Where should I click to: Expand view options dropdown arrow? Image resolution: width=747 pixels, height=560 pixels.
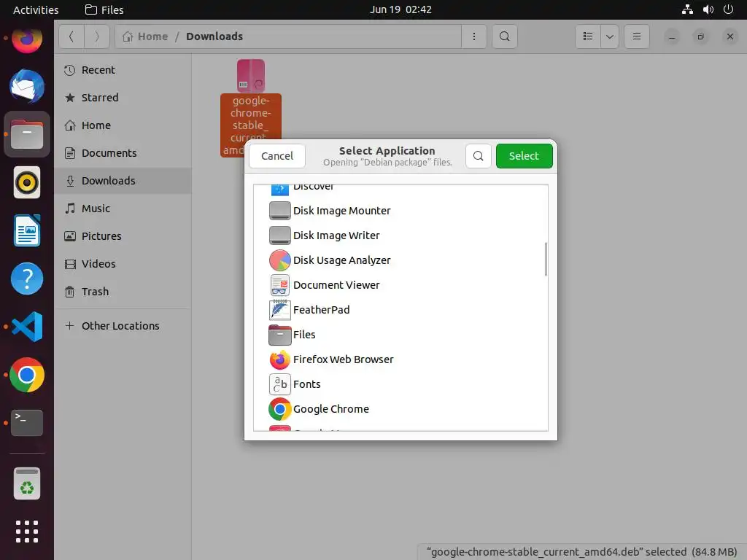click(610, 36)
